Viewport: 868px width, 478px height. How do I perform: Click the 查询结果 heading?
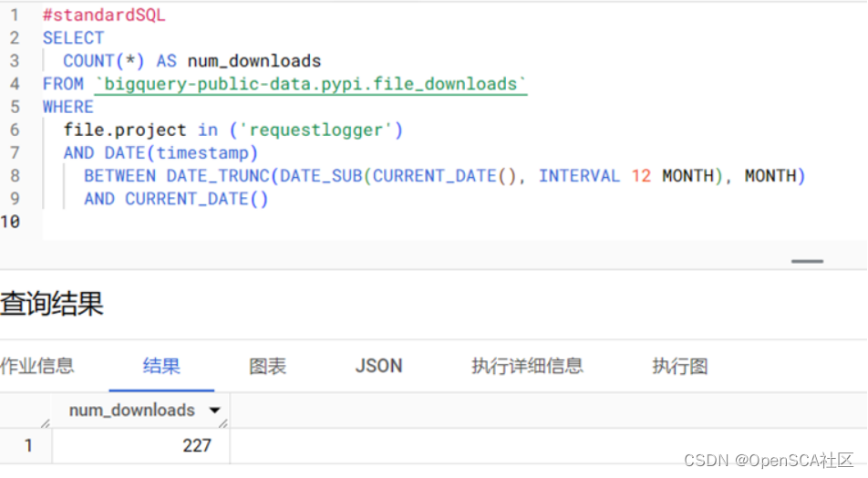[x=51, y=304]
